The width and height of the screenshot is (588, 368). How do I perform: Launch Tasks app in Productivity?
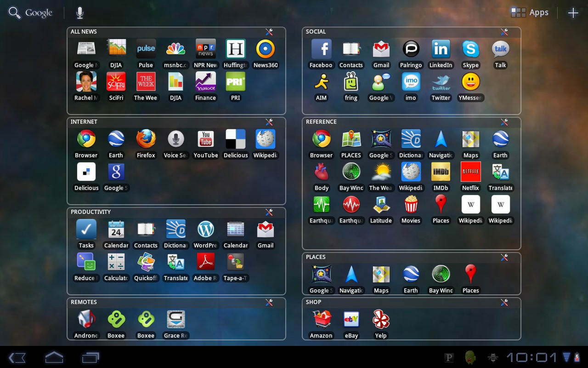click(x=86, y=229)
